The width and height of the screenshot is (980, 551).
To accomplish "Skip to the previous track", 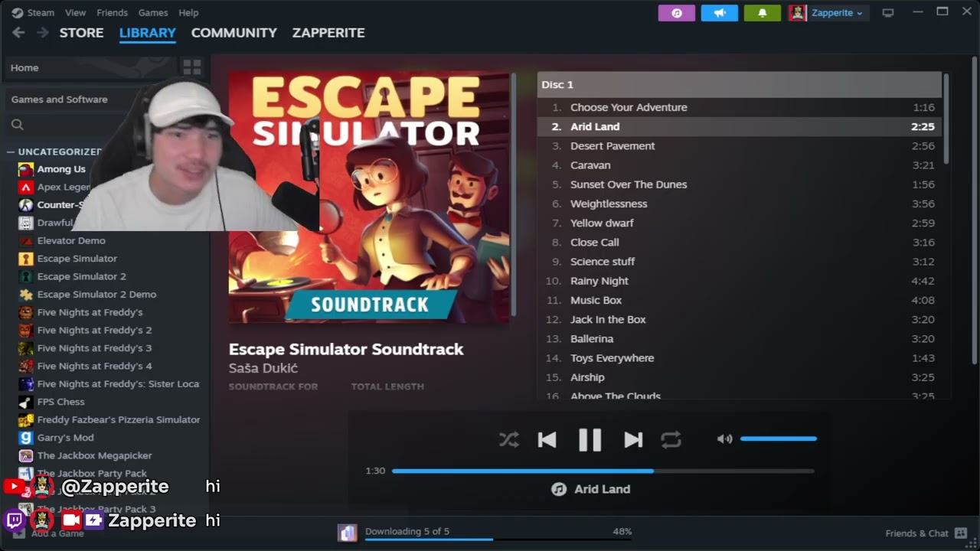I will (x=547, y=439).
